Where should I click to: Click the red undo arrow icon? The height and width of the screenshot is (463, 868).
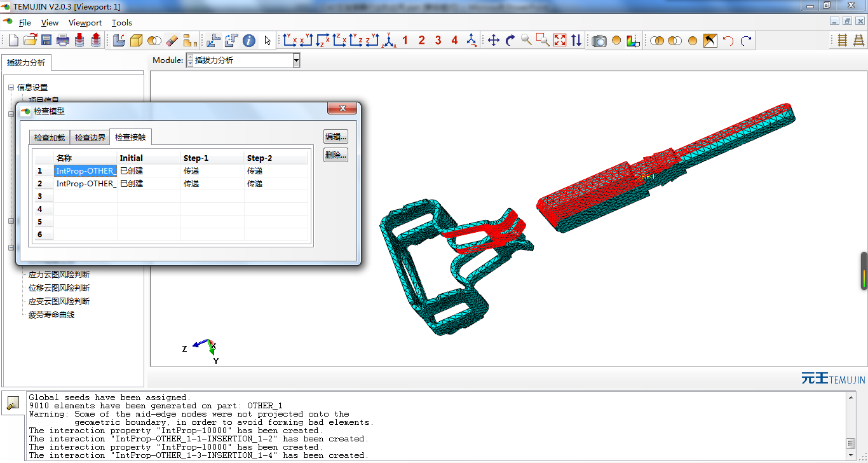click(x=728, y=41)
